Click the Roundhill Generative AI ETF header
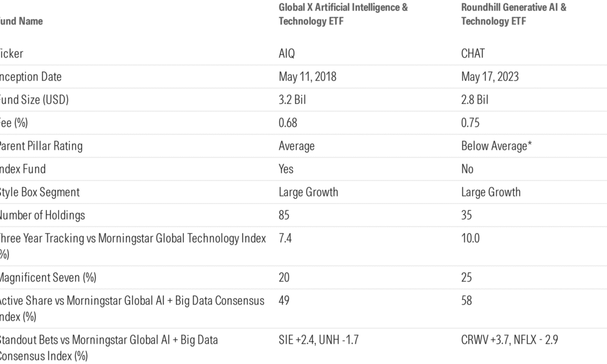Viewport: 607px width, 364px height. click(514, 14)
